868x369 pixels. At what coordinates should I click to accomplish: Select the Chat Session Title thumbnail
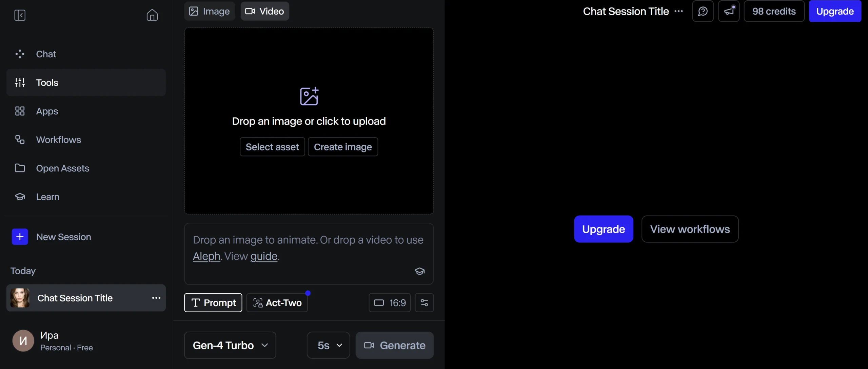(20, 298)
